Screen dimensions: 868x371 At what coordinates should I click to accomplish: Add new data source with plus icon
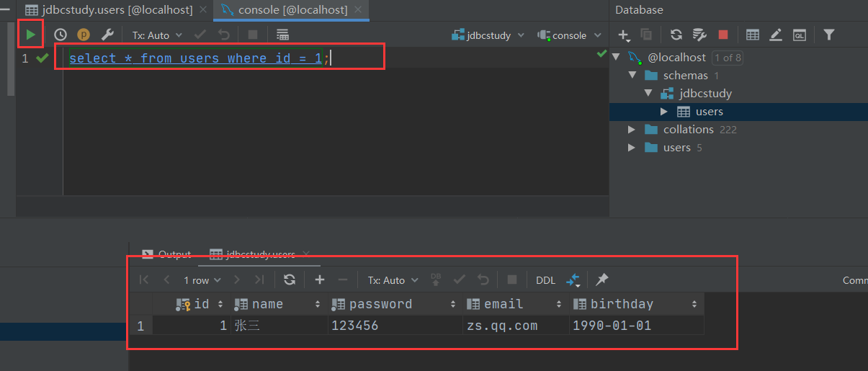(x=624, y=35)
